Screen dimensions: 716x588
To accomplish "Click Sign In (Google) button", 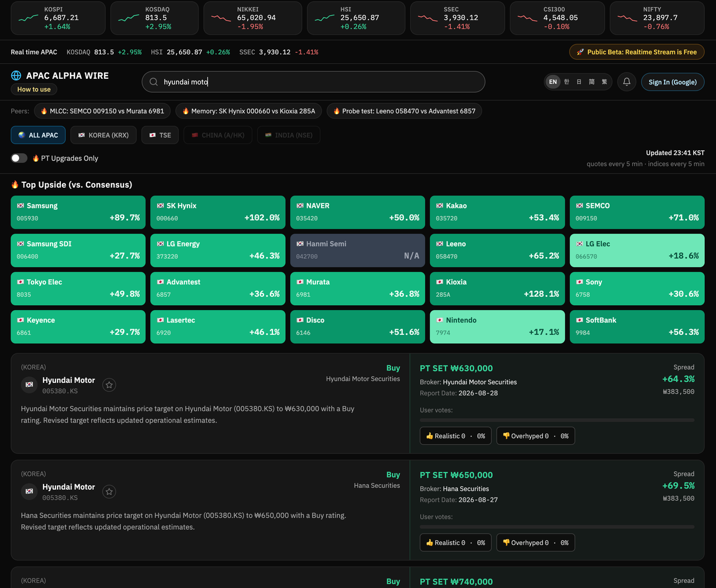I will [672, 82].
